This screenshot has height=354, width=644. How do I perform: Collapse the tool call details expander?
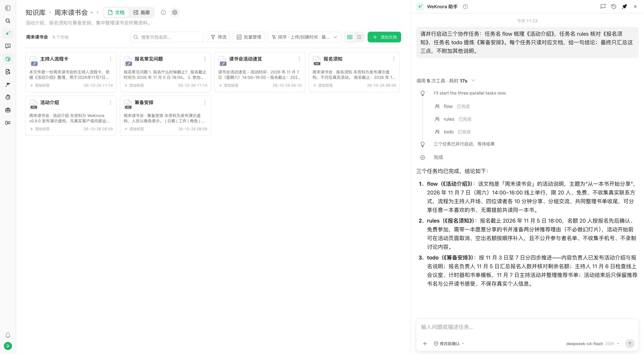coord(473,80)
